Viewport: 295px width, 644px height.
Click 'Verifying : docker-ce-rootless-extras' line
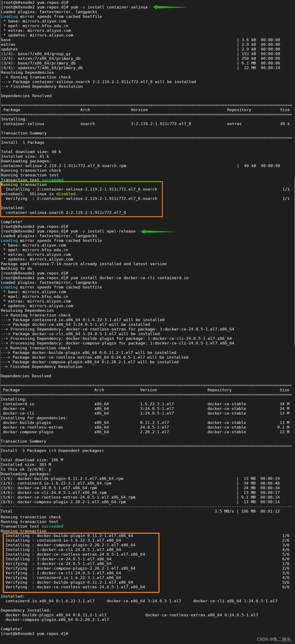75,587
